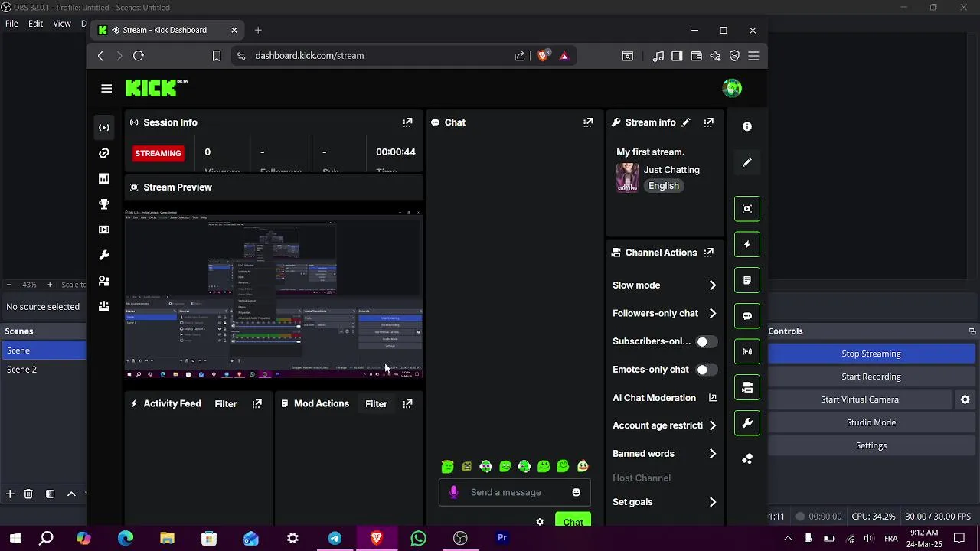Toggle the wrench channel actions widget button
Image resolution: width=980 pixels, height=551 pixels.
click(747, 423)
